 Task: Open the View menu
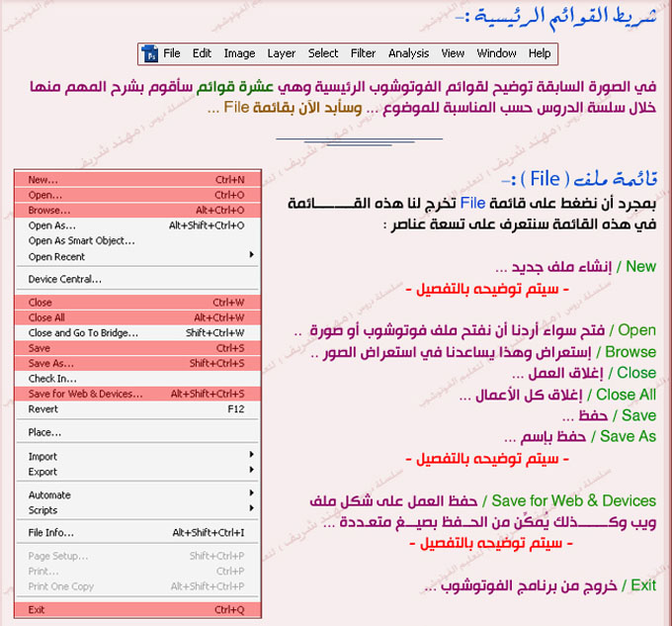(x=453, y=53)
